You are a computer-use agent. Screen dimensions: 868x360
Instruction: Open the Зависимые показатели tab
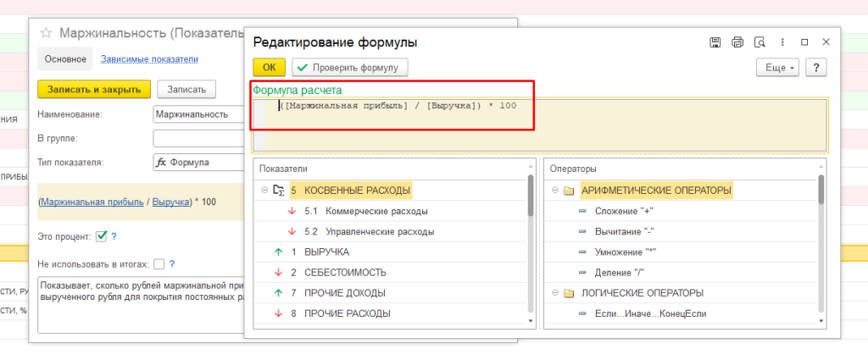pyautogui.click(x=149, y=59)
